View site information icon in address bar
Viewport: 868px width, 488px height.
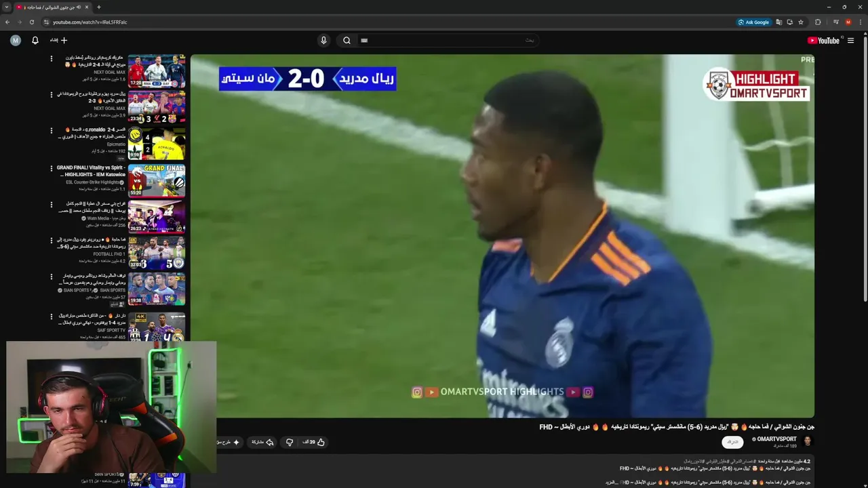point(46,22)
